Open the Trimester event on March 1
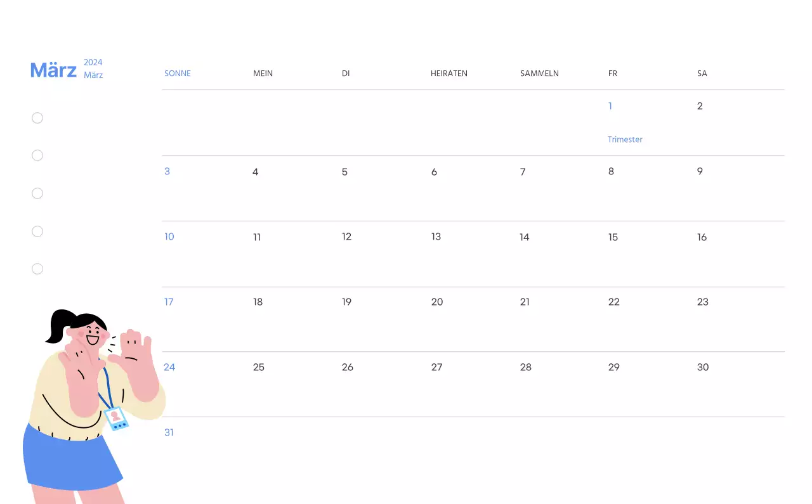Viewport: 812px width, 504px height. pos(625,139)
